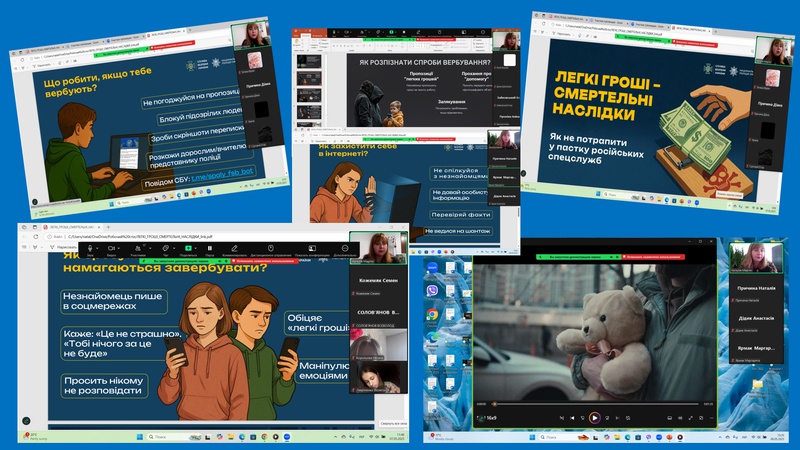Open the More options icon in 'завербувати' Zoom toolbar
Screen dimensions: 800x450
click(345, 248)
